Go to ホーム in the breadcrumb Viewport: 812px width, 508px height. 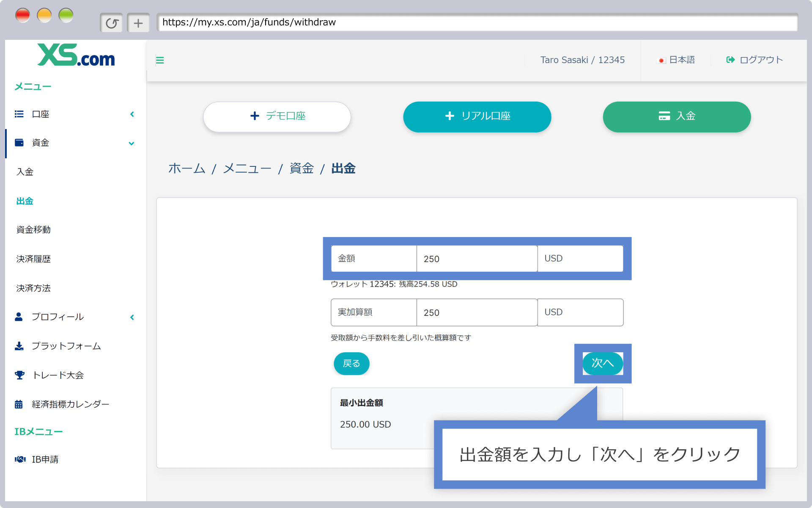tap(187, 168)
